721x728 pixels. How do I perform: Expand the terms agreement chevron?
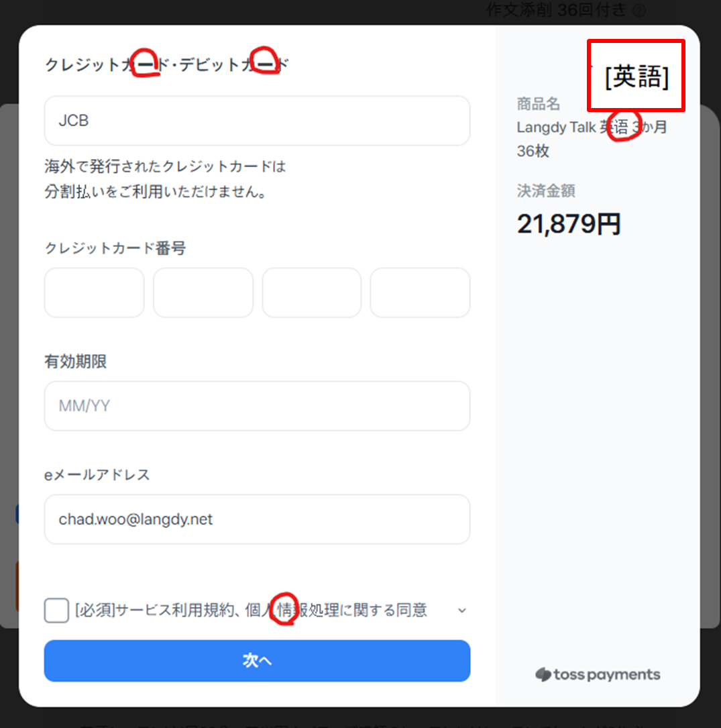pos(461,610)
